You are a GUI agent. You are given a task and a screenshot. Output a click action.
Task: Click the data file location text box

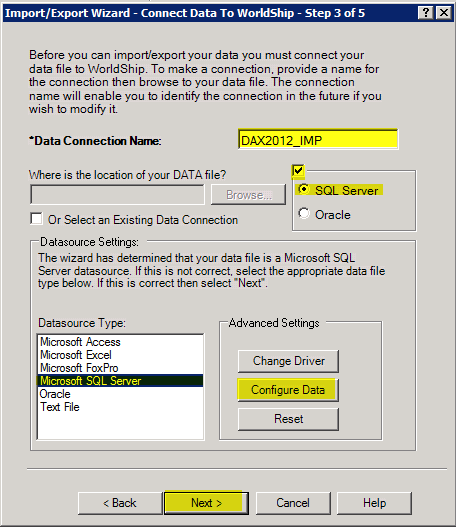[117, 194]
